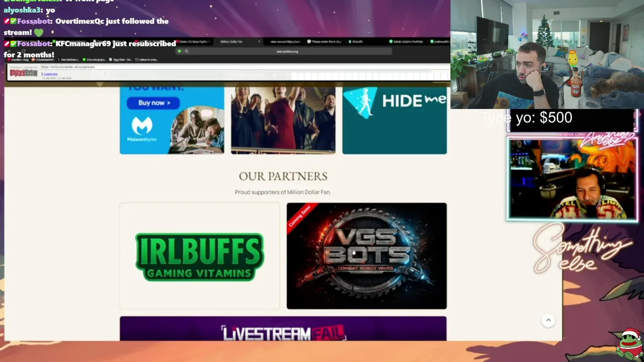Open the VGS BOTS Combat Robot Wars card
This screenshot has height=362, width=644.
(367, 256)
